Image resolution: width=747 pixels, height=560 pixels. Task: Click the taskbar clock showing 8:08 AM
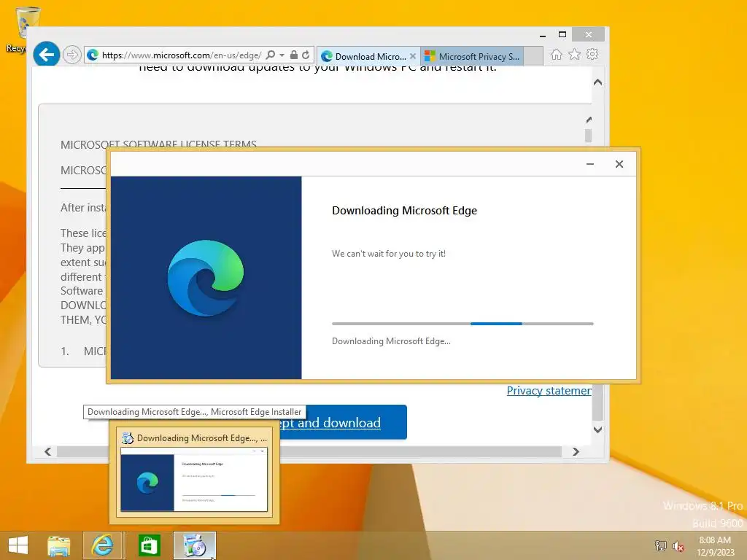(x=715, y=546)
